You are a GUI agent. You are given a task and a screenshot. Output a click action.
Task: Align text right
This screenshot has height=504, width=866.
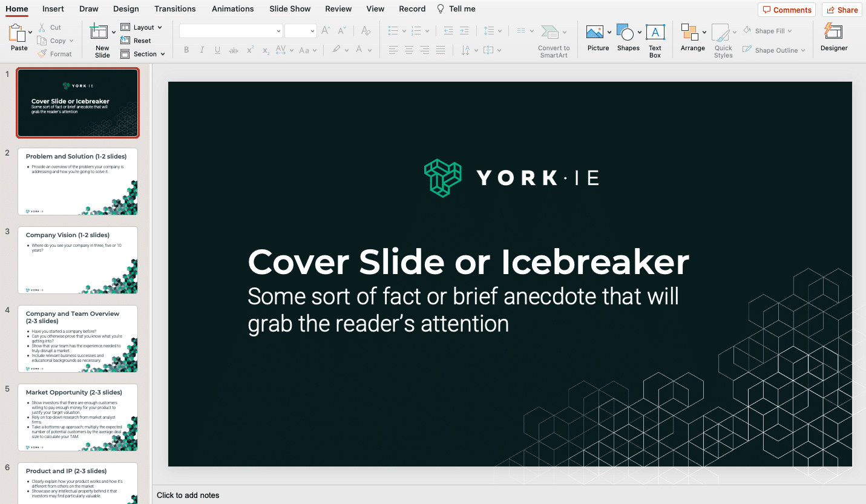[425, 50]
